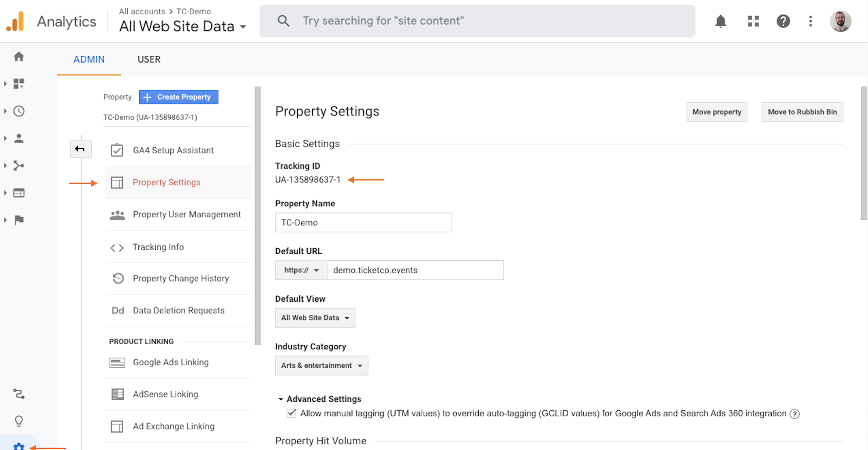Open the Default View dropdown
Image resolution: width=868 pixels, height=450 pixels.
click(315, 318)
